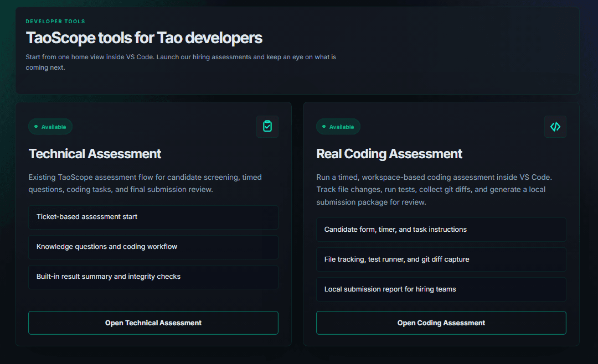Screen dimensions: 598x364
Task: Click the clipboard check icon on Technical Assessment card
Action: 267,127
